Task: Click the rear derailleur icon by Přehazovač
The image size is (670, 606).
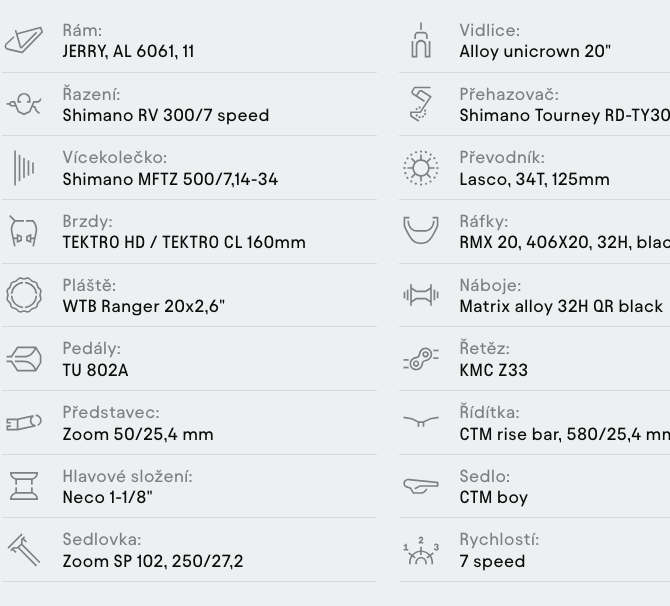Action: pos(421,104)
